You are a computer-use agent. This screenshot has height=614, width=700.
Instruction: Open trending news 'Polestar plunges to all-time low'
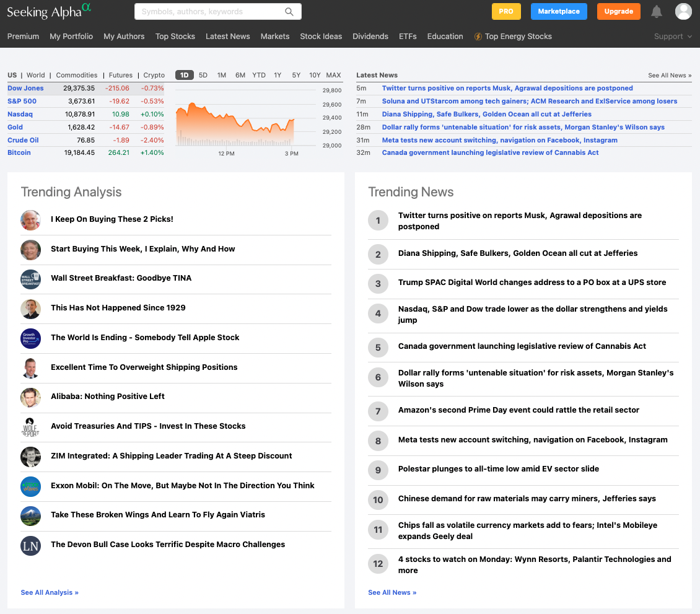click(x=499, y=469)
